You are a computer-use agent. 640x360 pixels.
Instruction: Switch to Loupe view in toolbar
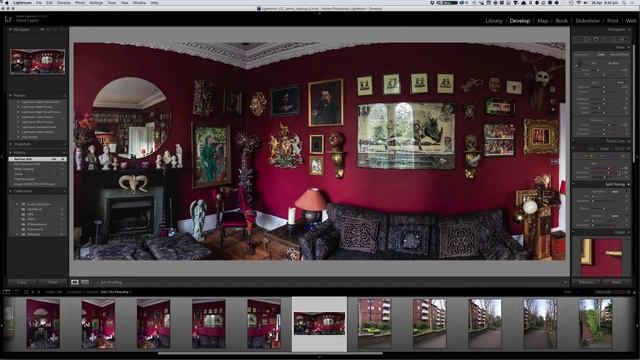coord(75,282)
